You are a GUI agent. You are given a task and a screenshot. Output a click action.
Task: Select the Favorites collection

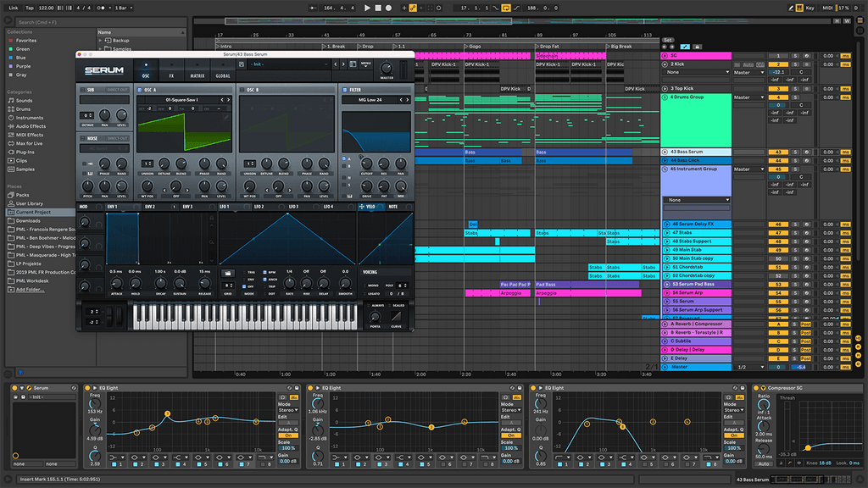click(26, 41)
